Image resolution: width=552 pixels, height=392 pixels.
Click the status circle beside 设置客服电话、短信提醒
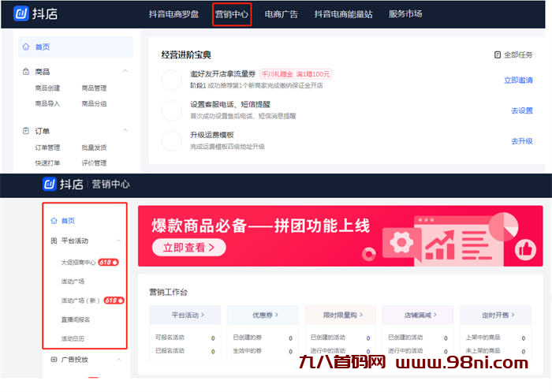coord(172,110)
